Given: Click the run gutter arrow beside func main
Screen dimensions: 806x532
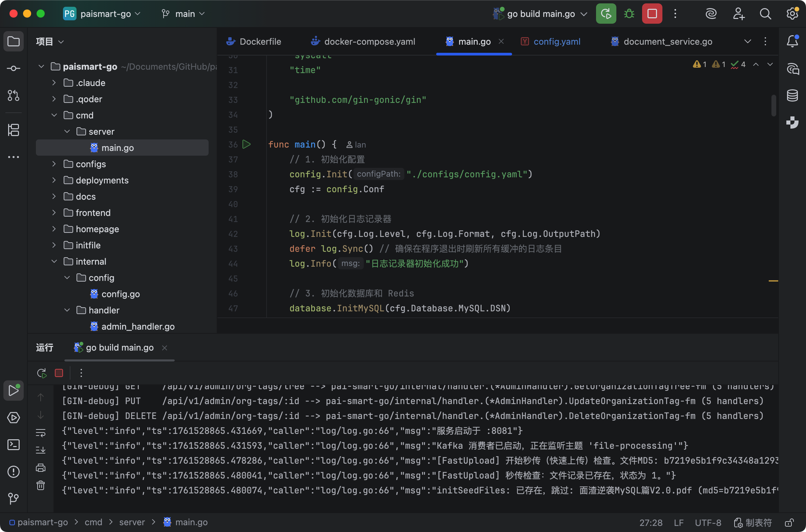Looking at the screenshot, I should point(247,145).
